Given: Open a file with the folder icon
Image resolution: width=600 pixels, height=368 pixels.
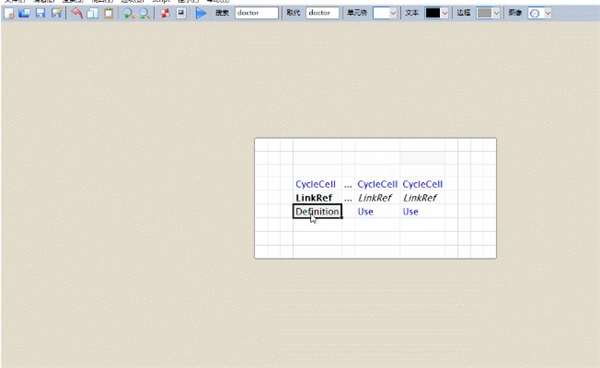Looking at the screenshot, I should pyautogui.click(x=24, y=13).
